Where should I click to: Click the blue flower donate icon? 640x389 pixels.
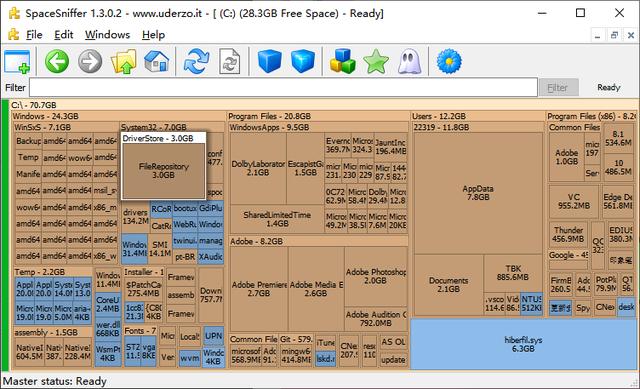[449, 61]
